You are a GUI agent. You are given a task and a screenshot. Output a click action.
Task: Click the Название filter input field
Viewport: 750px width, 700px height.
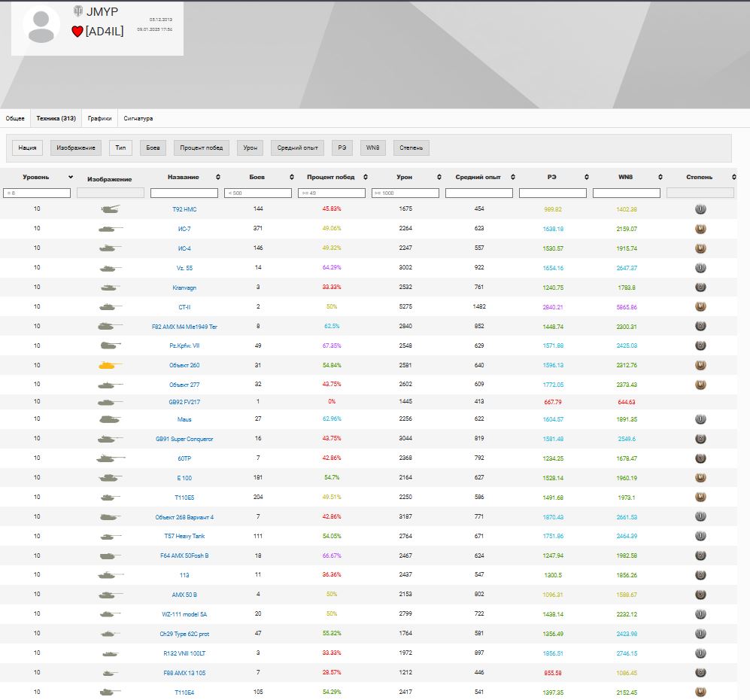click(184, 193)
